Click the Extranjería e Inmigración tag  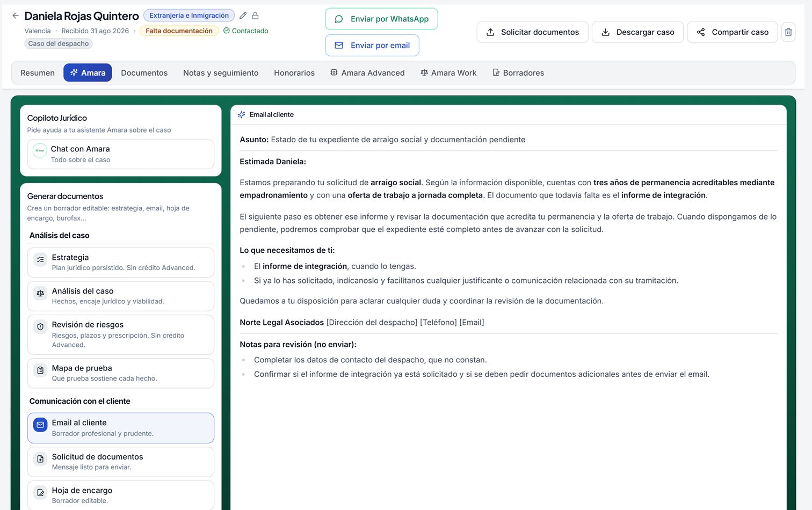[x=189, y=16]
